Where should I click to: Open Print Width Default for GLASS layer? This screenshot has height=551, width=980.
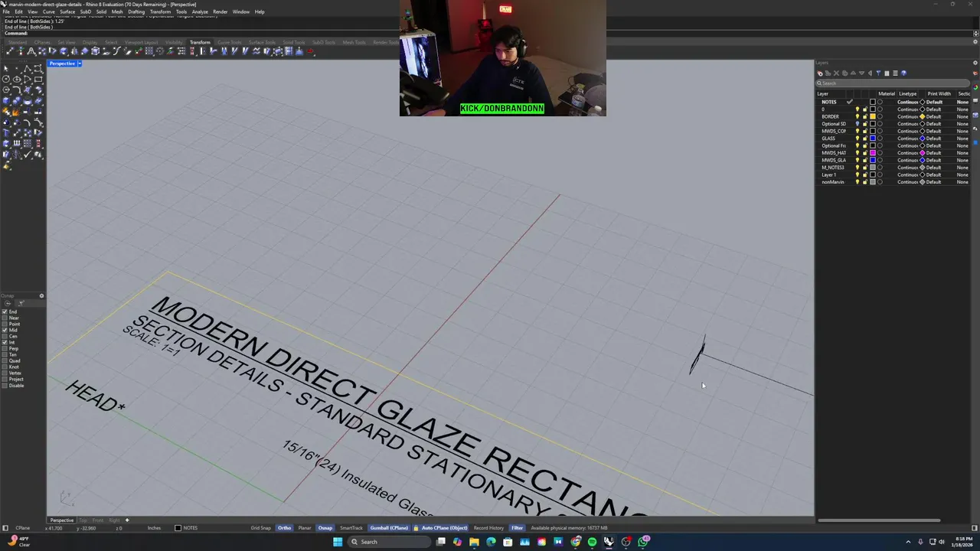click(x=934, y=139)
